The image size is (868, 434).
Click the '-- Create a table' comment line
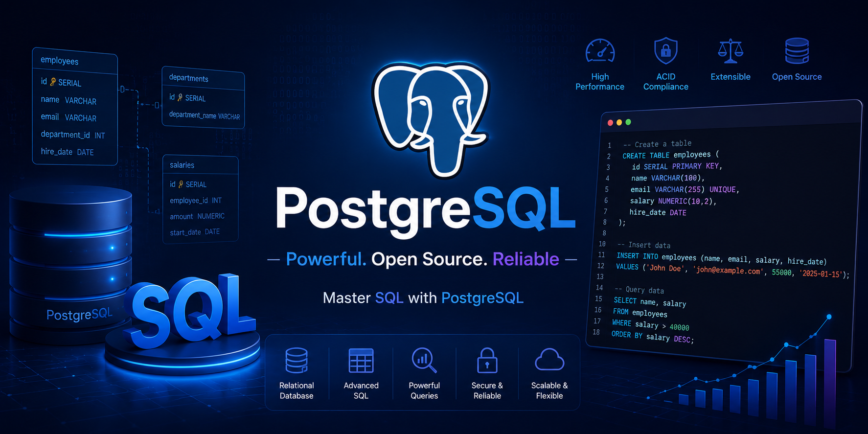(657, 144)
